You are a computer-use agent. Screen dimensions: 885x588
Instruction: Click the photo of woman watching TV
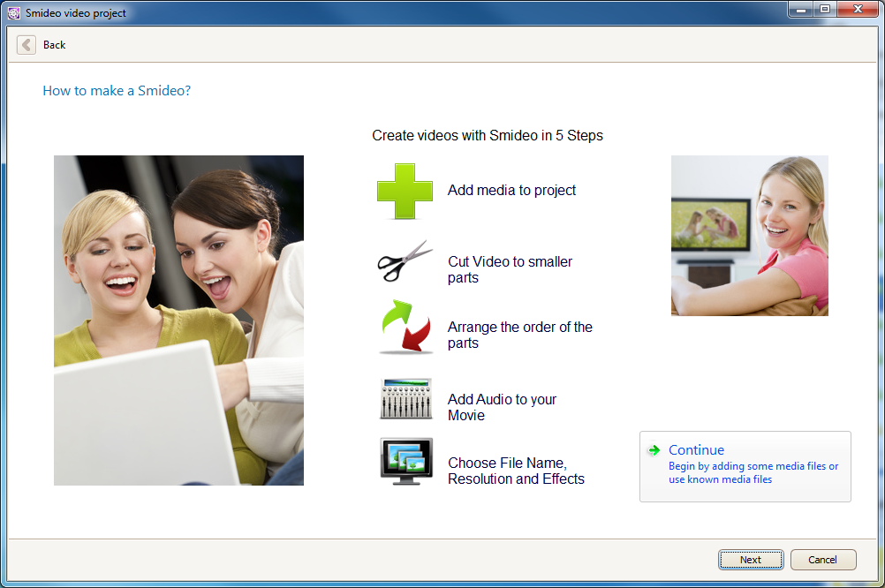click(x=749, y=236)
